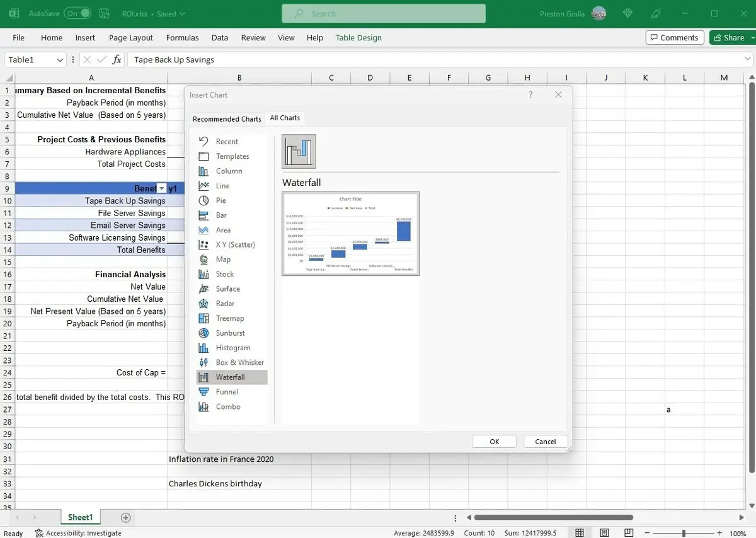Click the Waterfall chart preview thumbnail
Screen dimensions: 756x538
pos(350,234)
